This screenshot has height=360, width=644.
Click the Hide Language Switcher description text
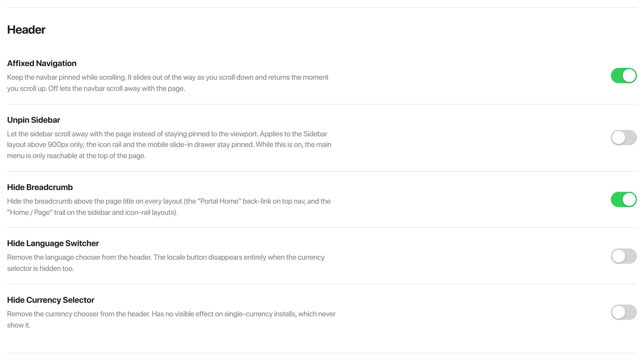click(x=166, y=263)
